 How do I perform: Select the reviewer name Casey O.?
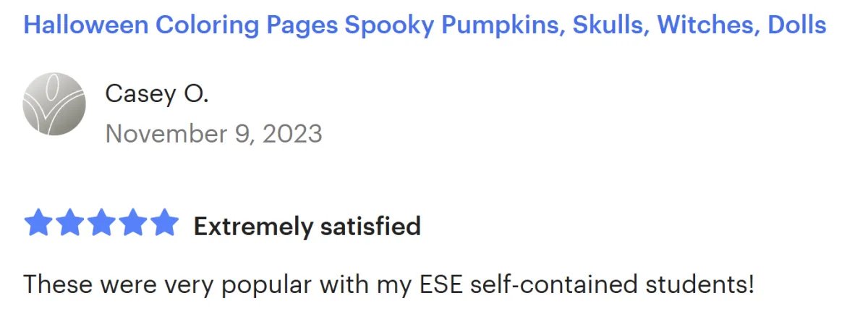(x=157, y=93)
